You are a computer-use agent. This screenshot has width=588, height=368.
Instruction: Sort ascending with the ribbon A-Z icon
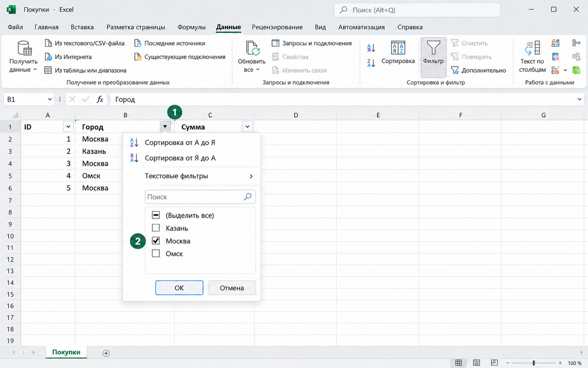[x=371, y=48]
